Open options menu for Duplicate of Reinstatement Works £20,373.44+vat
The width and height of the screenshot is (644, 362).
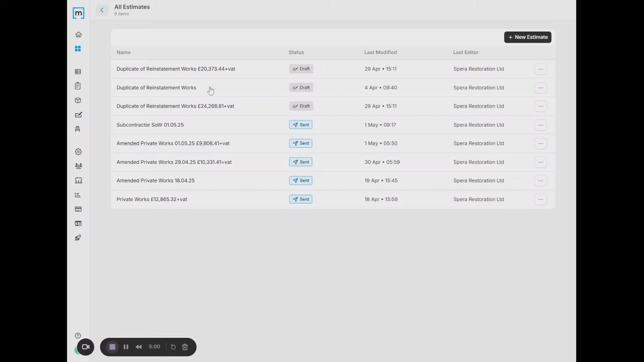(540, 69)
